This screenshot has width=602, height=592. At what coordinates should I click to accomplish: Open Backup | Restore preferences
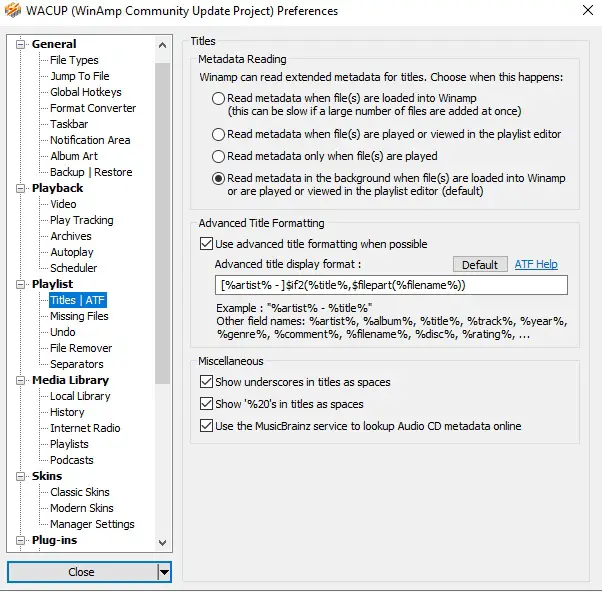click(91, 172)
